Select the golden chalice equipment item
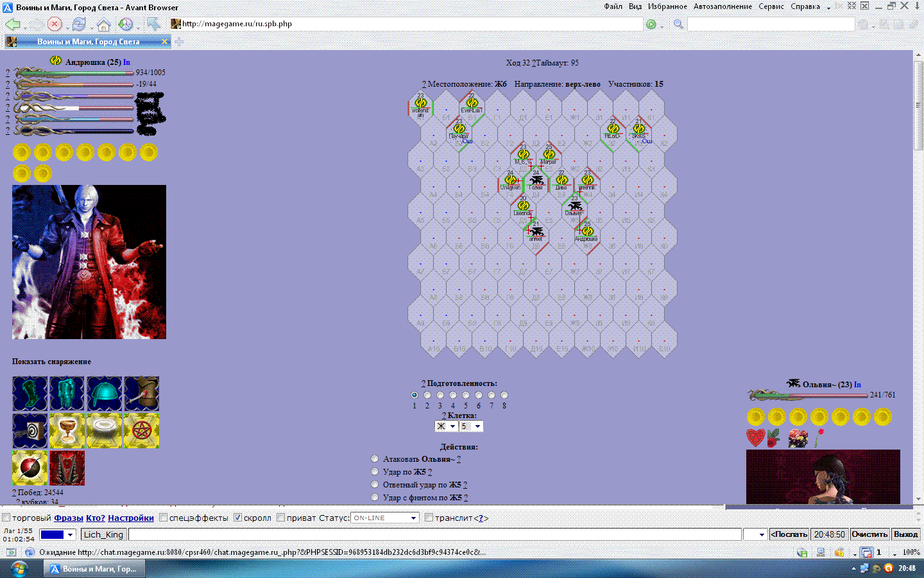Viewport: 924px width, 578px height. click(67, 431)
